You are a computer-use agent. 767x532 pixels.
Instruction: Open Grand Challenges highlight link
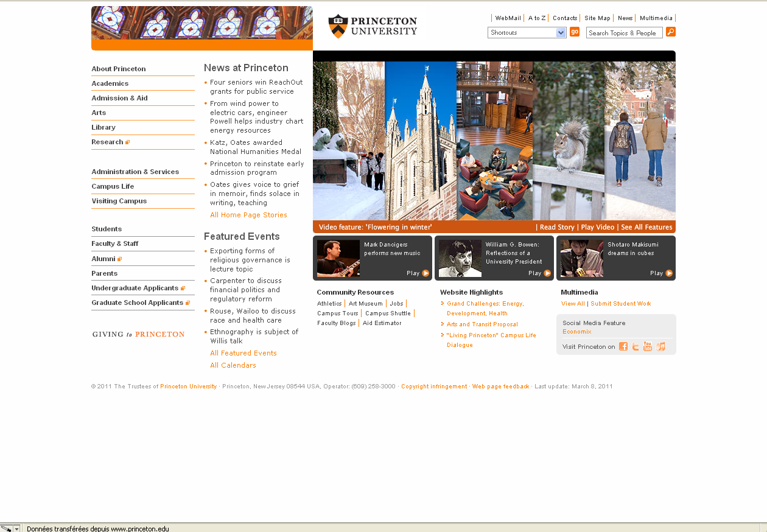tap(485, 309)
